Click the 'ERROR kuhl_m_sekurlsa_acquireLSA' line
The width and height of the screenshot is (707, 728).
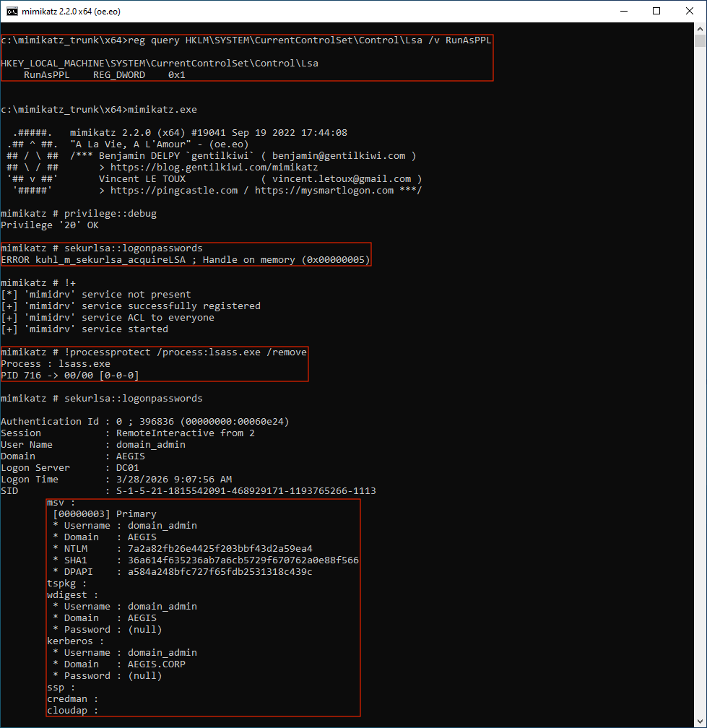[x=185, y=260]
